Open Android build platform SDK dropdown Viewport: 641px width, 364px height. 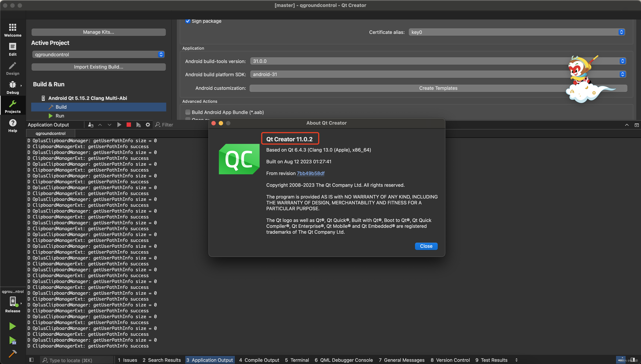pos(438,74)
